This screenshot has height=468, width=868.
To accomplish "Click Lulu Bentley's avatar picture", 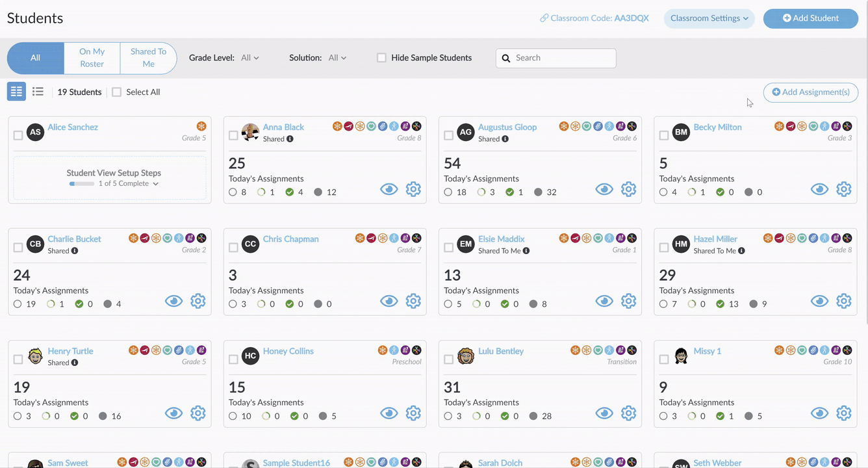I will point(466,356).
